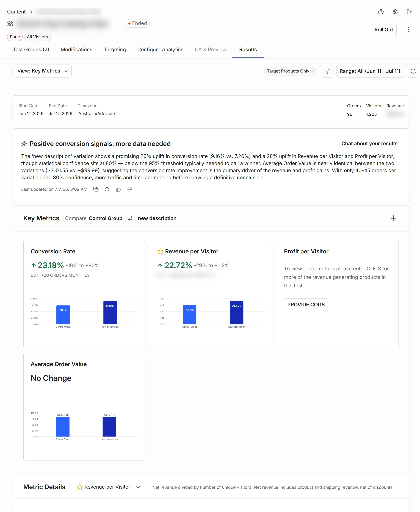Screen dimensions: 420x512
Task: Open the date Range selector
Action: (370, 71)
